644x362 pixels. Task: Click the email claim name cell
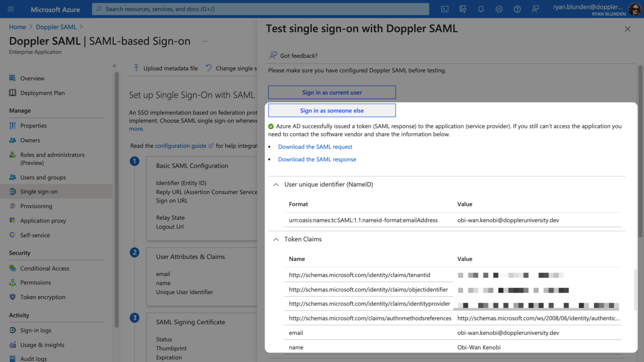click(296, 333)
